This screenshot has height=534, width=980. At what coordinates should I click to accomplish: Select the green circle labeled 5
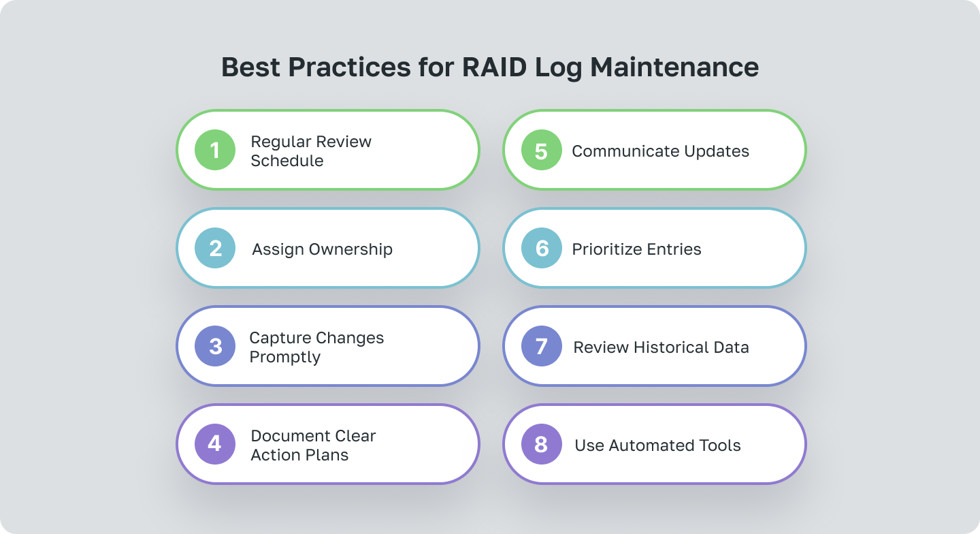[541, 150]
